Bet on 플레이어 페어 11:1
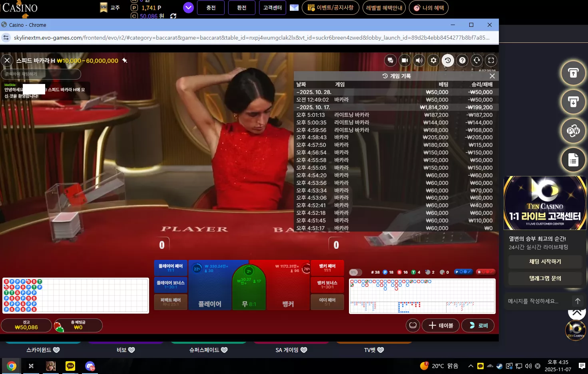This screenshot has width=588, height=374. click(170, 268)
